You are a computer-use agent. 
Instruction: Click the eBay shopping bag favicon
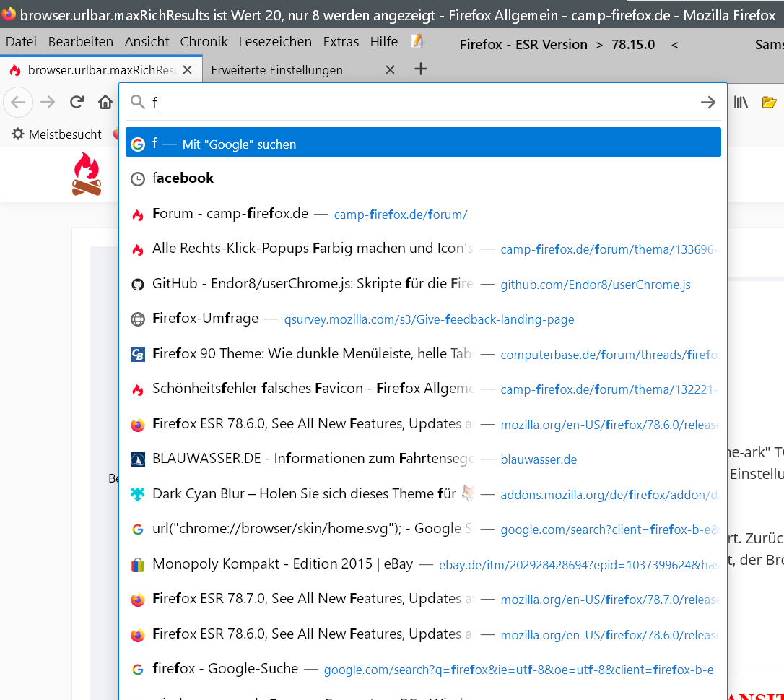137,564
